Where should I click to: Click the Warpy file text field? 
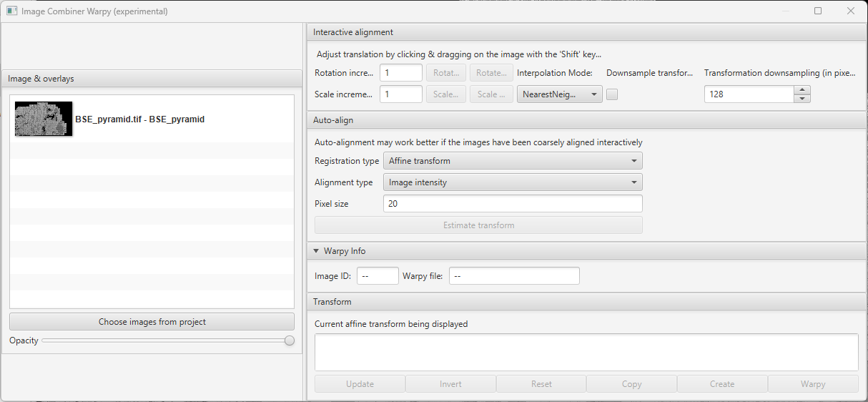(x=514, y=276)
